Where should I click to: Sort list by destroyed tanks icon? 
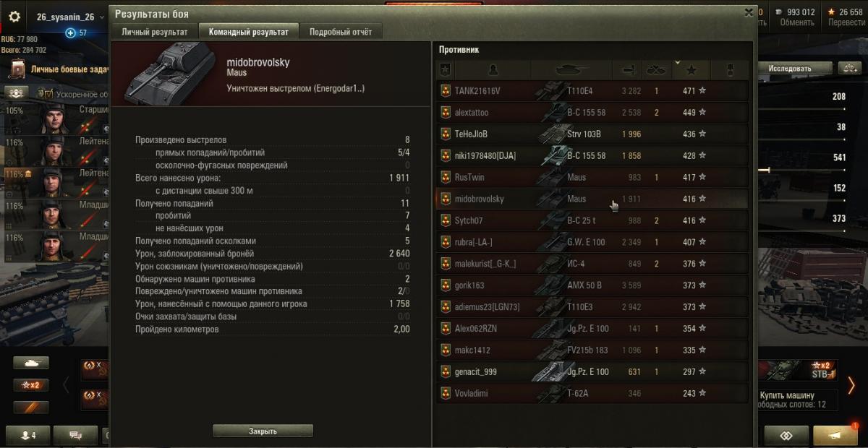tap(656, 70)
